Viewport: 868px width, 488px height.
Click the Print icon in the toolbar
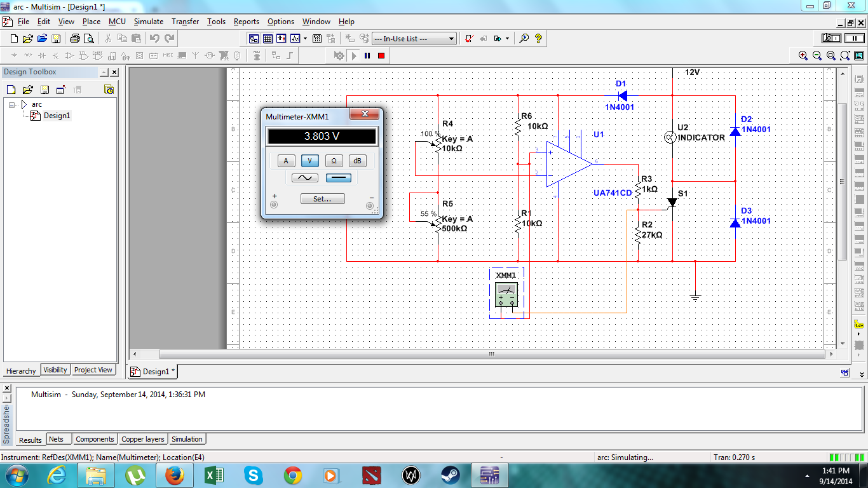(x=74, y=39)
